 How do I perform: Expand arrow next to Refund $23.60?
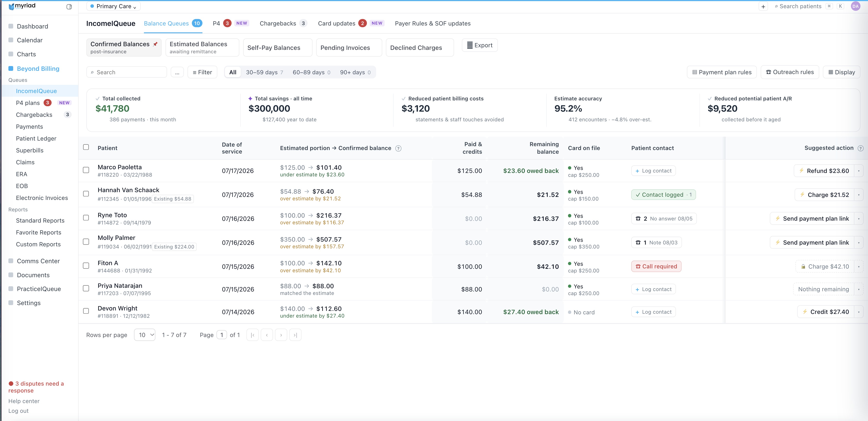point(859,171)
